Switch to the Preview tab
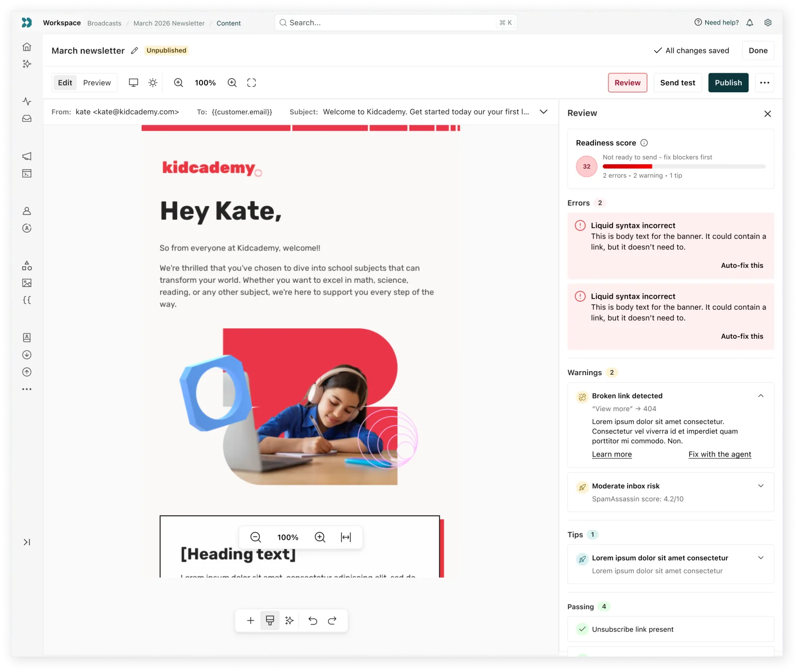The width and height of the screenshot is (798, 672). pyautogui.click(x=97, y=83)
